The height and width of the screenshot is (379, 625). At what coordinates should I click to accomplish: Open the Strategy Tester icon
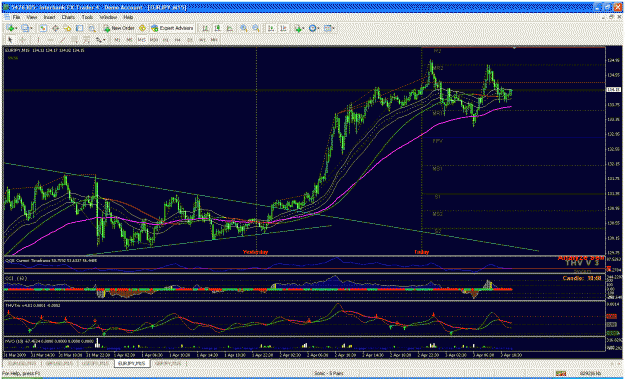coord(92,28)
